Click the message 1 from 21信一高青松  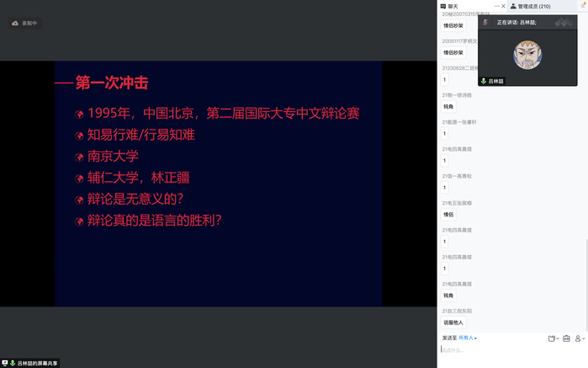(x=444, y=188)
